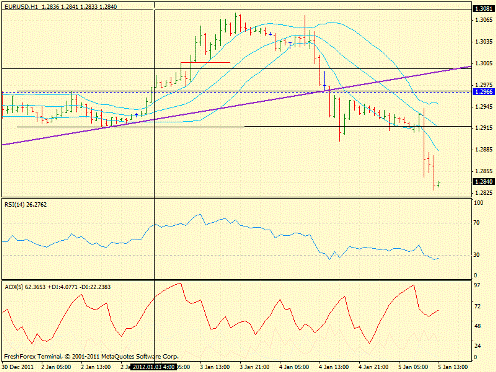Click the 3 Jan 21:00 time axis label
The width and height of the screenshot is (496, 372).
[255, 367]
